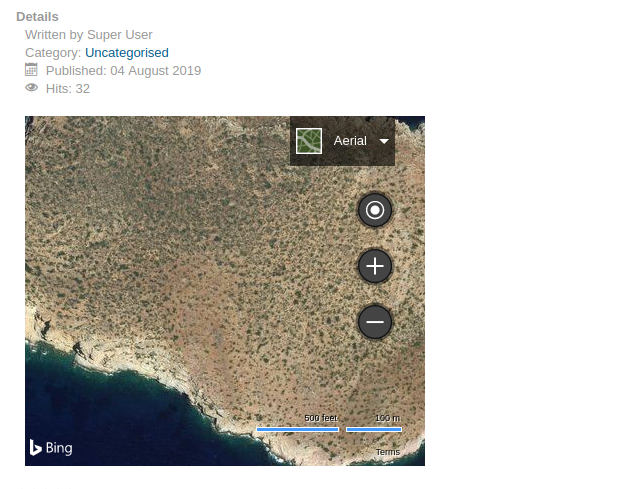Click the 100 m scale label
Image resolution: width=630 pixels, height=489 pixels.
click(388, 418)
